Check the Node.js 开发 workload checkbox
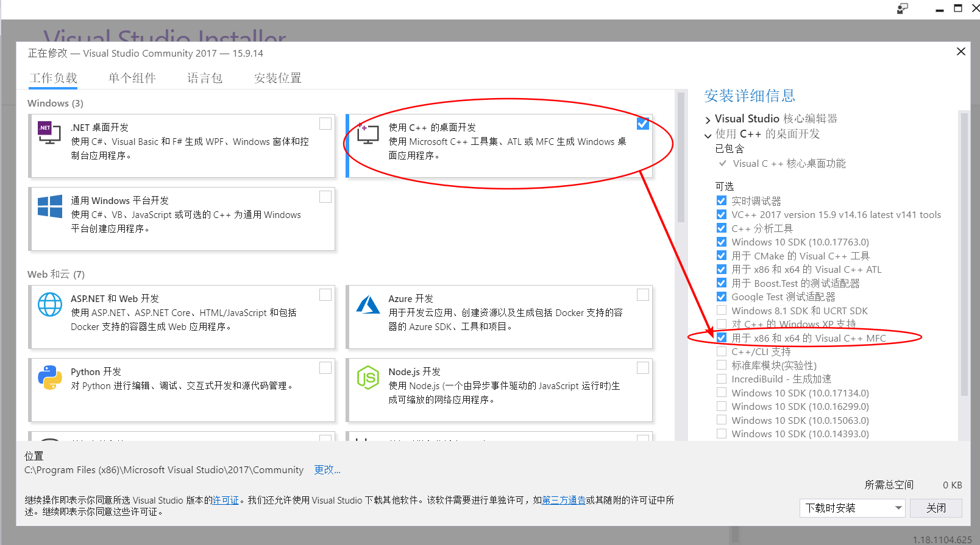Image resolution: width=980 pixels, height=545 pixels. pos(643,368)
